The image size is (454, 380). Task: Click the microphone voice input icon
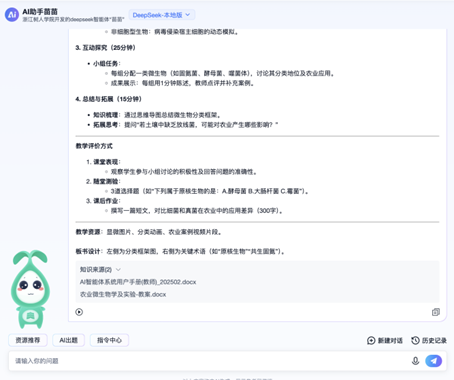click(x=415, y=361)
